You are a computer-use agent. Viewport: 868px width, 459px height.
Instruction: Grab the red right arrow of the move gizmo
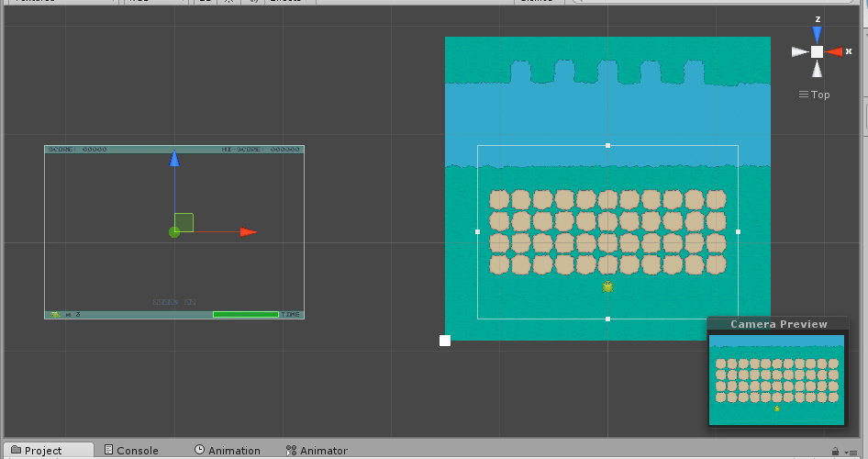click(x=249, y=232)
